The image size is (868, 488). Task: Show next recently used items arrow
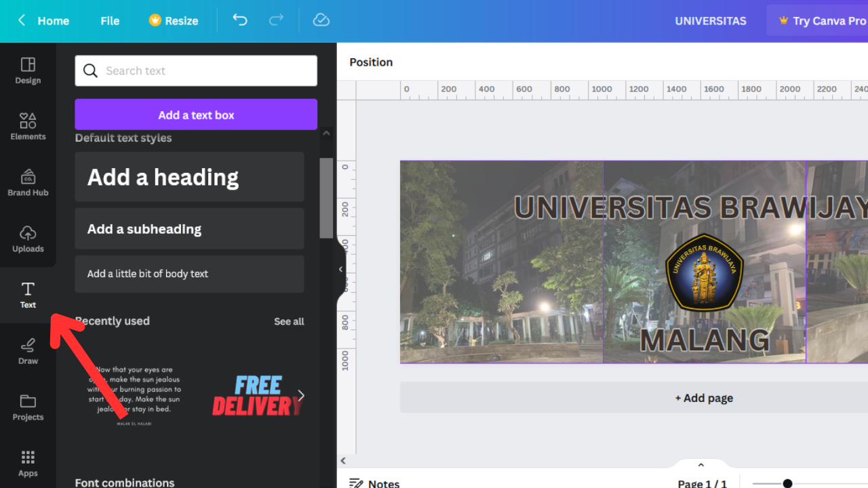click(301, 395)
